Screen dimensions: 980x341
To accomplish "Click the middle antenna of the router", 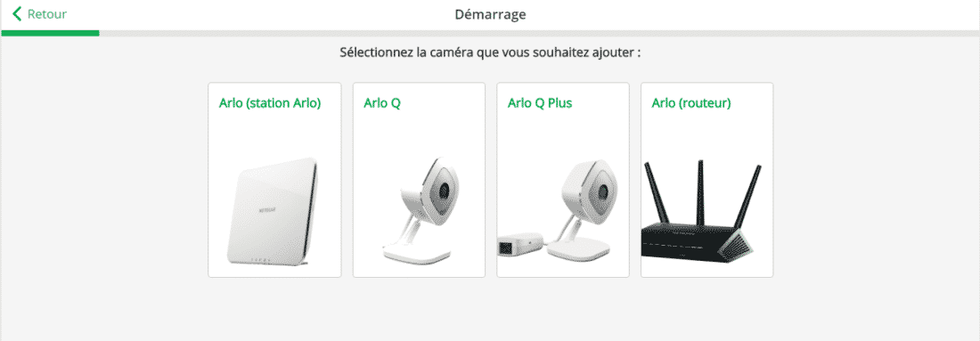I will coord(701,192).
